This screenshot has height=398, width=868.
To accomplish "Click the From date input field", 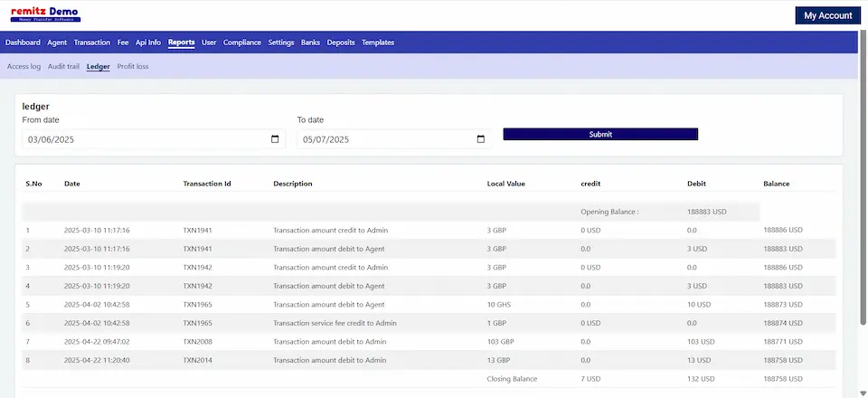I will [x=145, y=139].
